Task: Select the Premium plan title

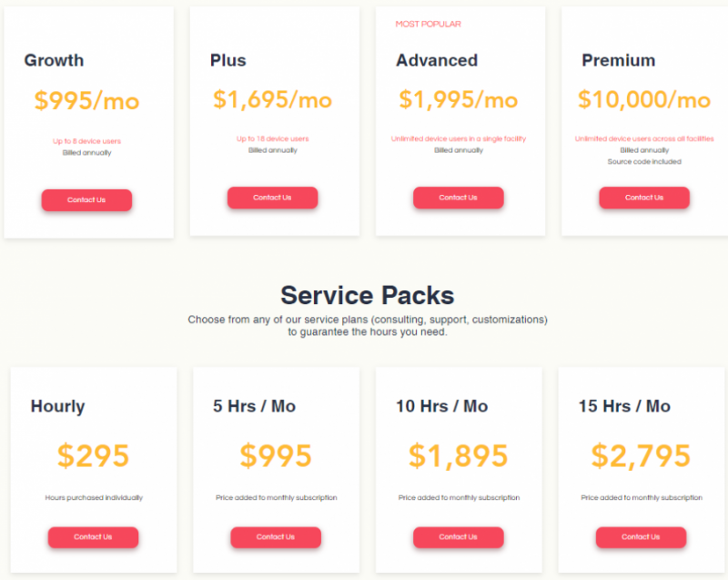Action: 619,60
